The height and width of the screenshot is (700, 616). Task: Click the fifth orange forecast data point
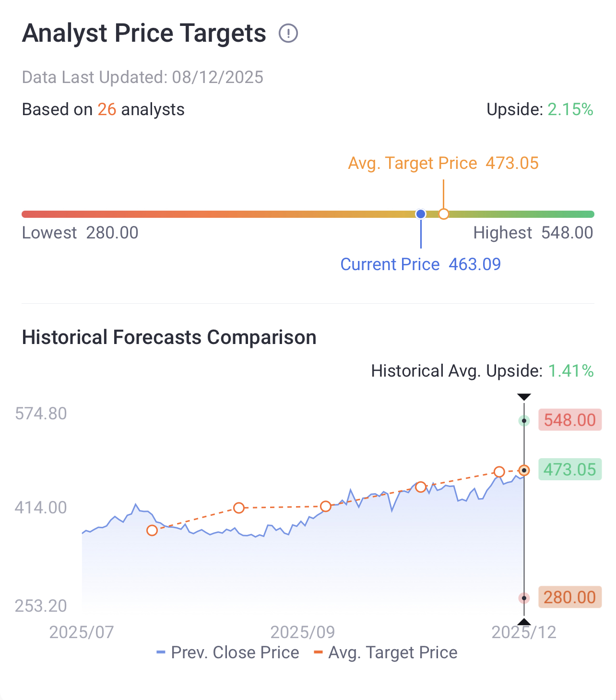[499, 472]
